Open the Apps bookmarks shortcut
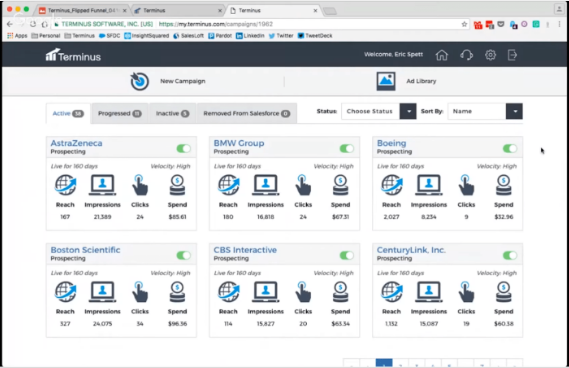The image size is (569, 368). (17, 36)
